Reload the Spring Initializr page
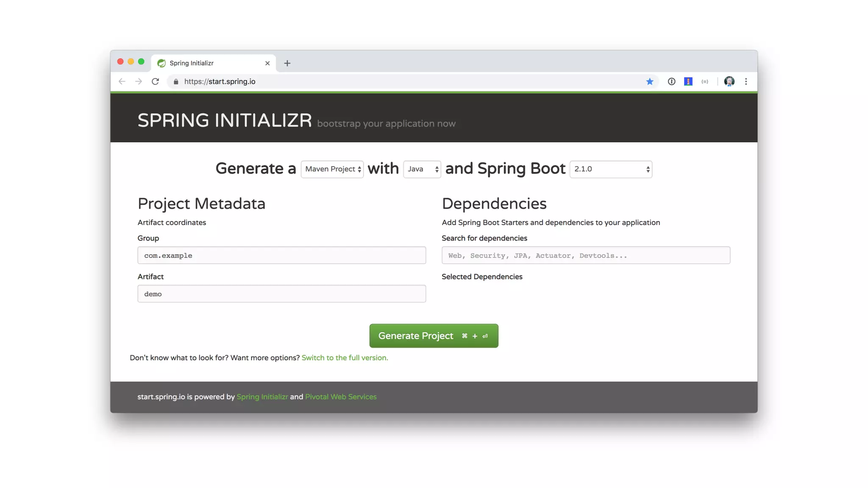This screenshot has height=488, width=868. point(155,81)
